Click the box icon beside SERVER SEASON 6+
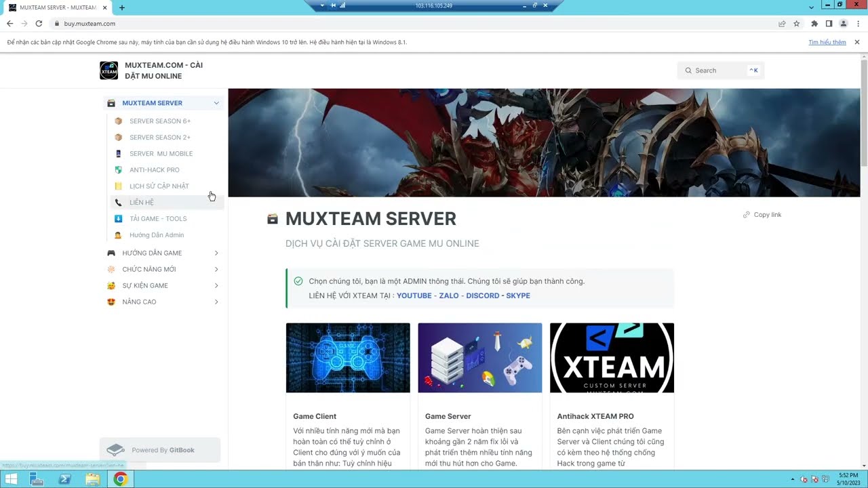The image size is (868, 488). coord(118,121)
